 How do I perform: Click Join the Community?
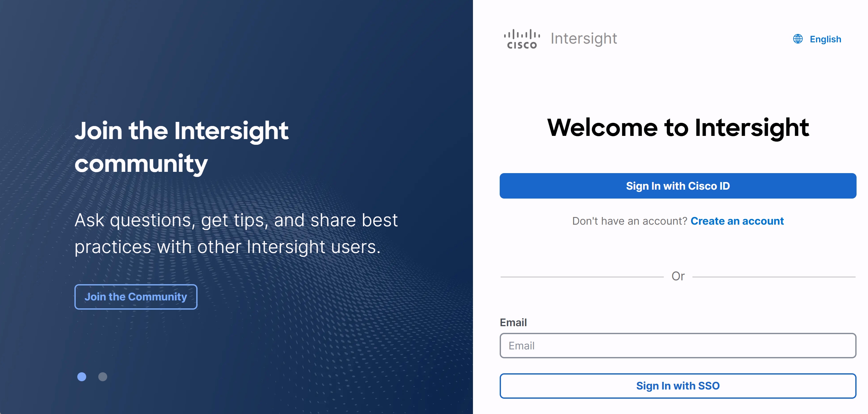pyautogui.click(x=135, y=297)
